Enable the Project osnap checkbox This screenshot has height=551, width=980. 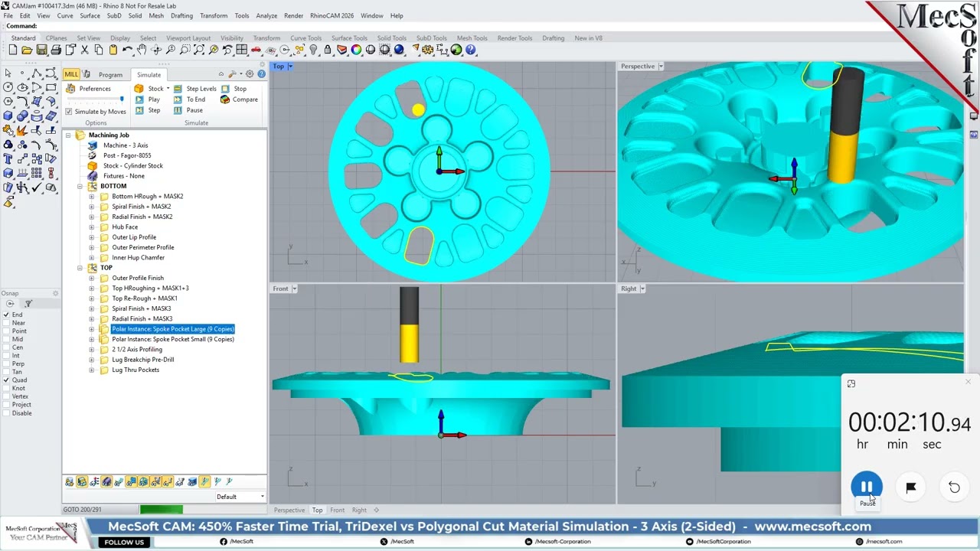coord(6,405)
